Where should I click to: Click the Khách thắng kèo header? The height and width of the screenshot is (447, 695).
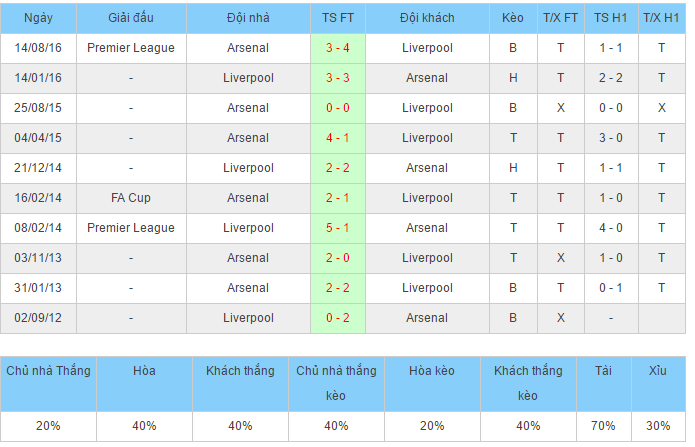(x=528, y=383)
